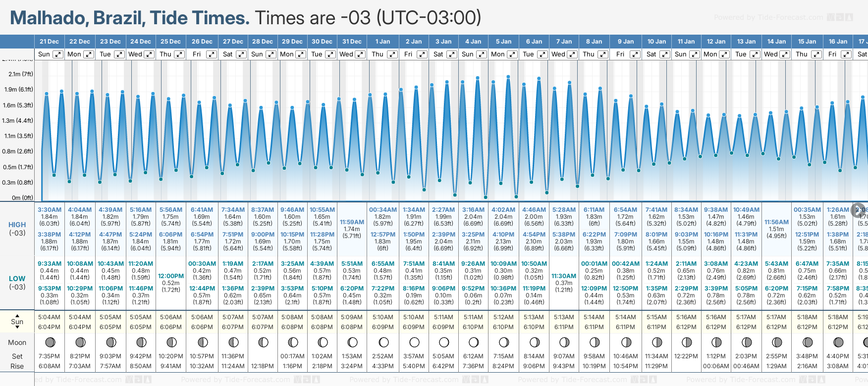Click expand icon beside Thu 1 Jan
Screen dimensions: 868x386
click(392, 54)
